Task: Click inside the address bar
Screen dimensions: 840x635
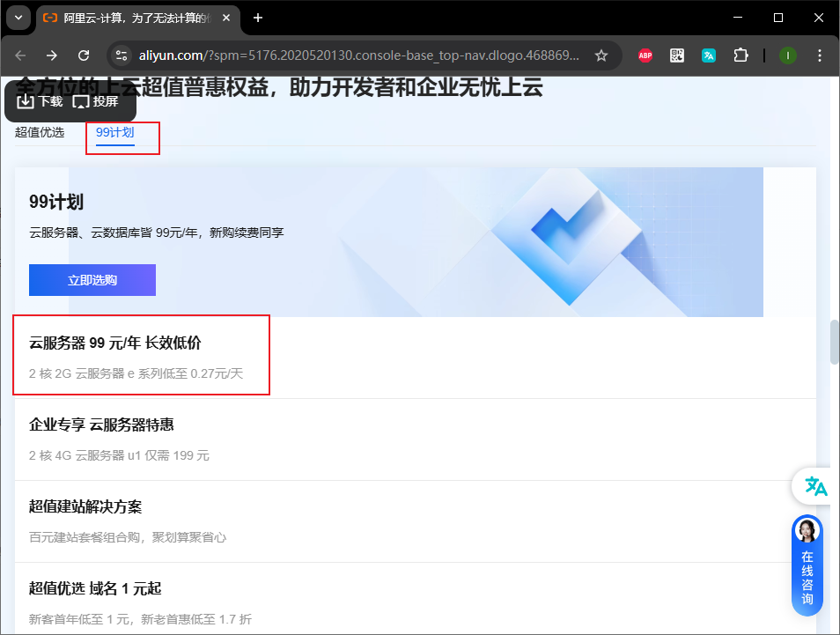Action: (x=352, y=55)
